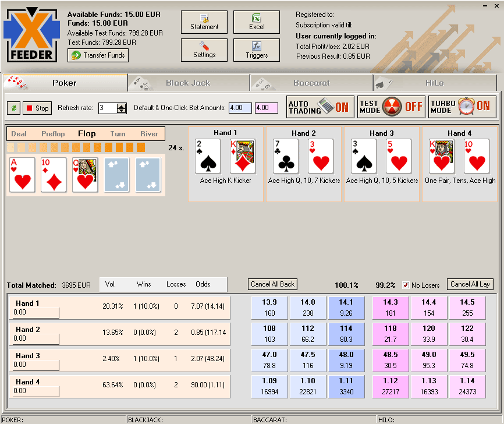
Task: Switch to the Baccarat tab
Action: point(311,83)
